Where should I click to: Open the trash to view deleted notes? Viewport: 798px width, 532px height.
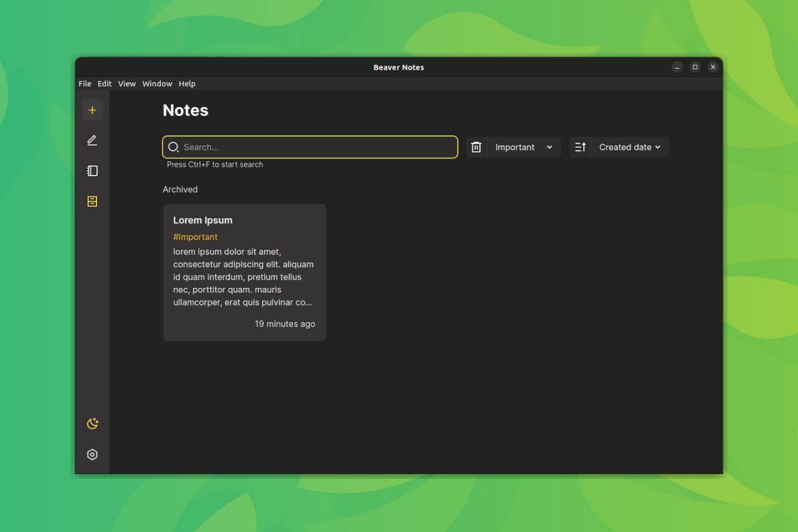click(476, 147)
